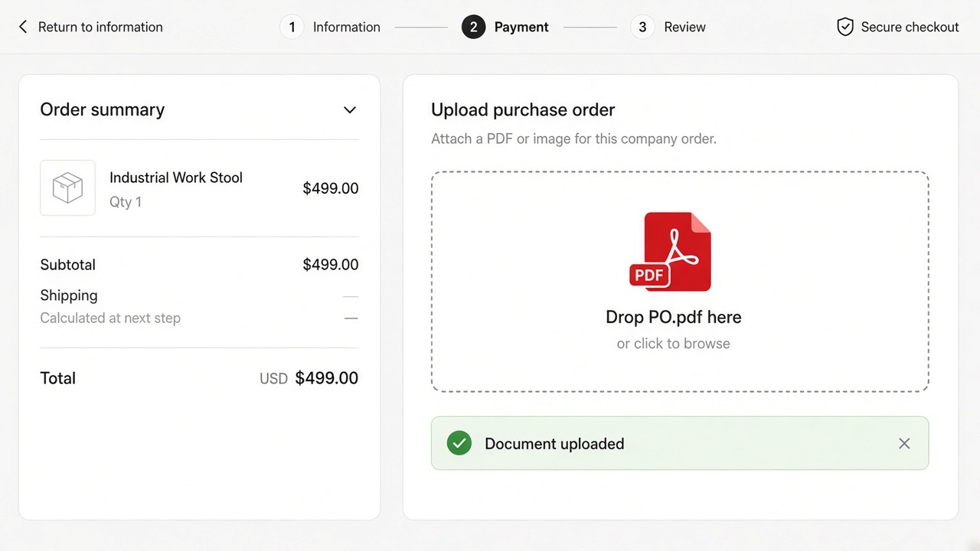Jump to the Review step label
The height and width of the screenshot is (551, 980).
684,27
